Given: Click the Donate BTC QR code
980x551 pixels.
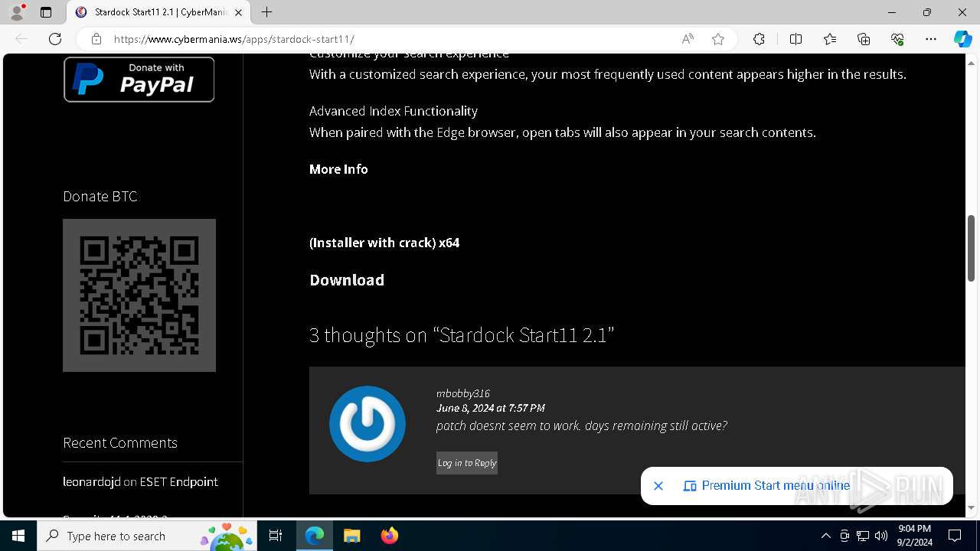Looking at the screenshot, I should pyautogui.click(x=139, y=295).
